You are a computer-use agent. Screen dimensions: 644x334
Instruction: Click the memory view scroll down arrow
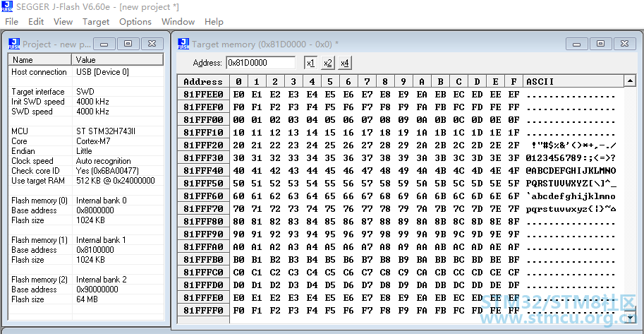click(x=630, y=318)
